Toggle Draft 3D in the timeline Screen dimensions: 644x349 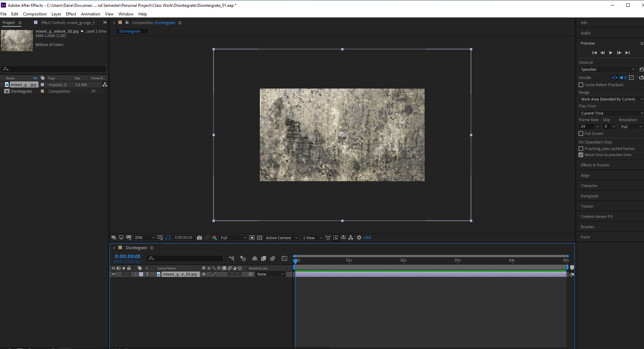(x=243, y=258)
